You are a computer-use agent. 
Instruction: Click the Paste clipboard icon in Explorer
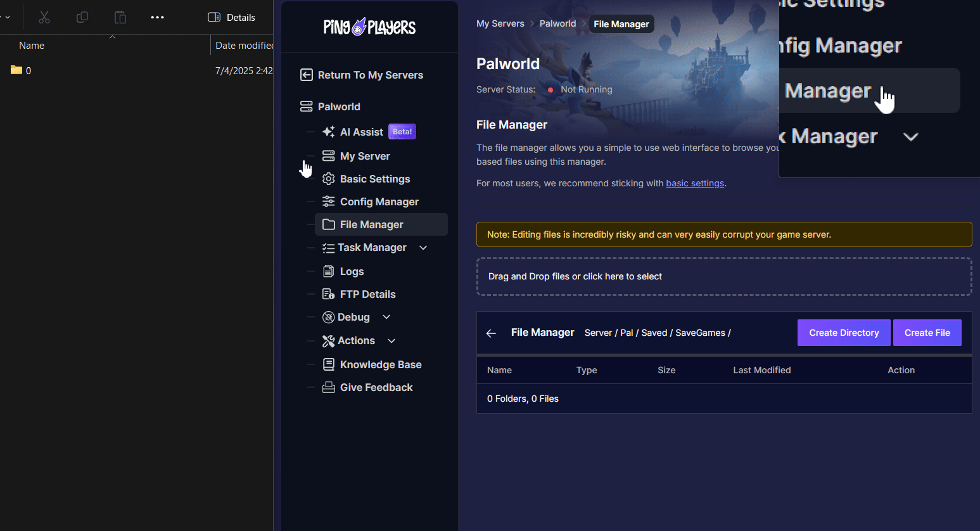(120, 18)
